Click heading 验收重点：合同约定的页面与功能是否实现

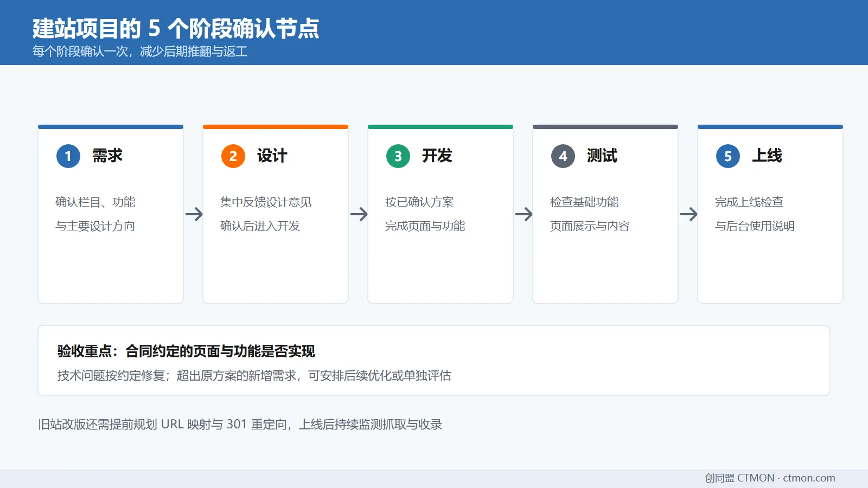point(186,351)
